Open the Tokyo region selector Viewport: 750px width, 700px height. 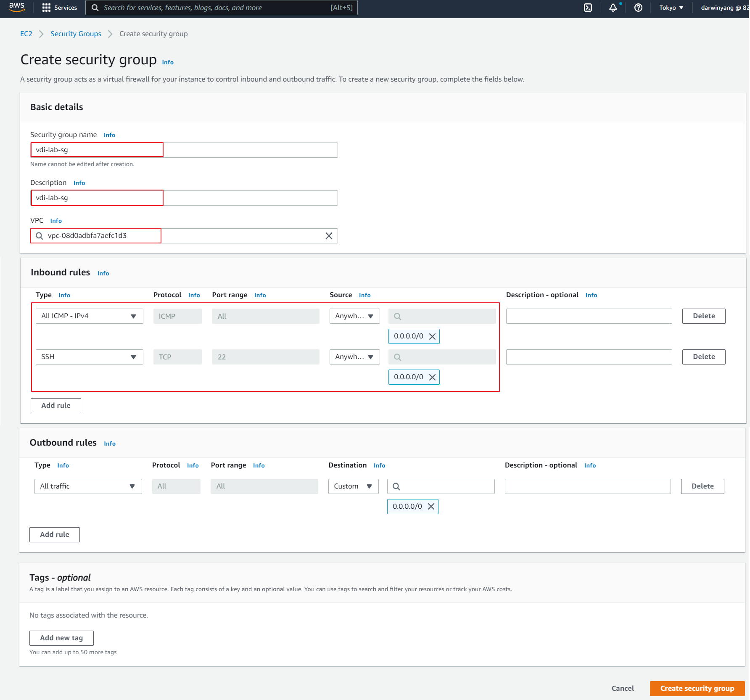pyautogui.click(x=671, y=8)
